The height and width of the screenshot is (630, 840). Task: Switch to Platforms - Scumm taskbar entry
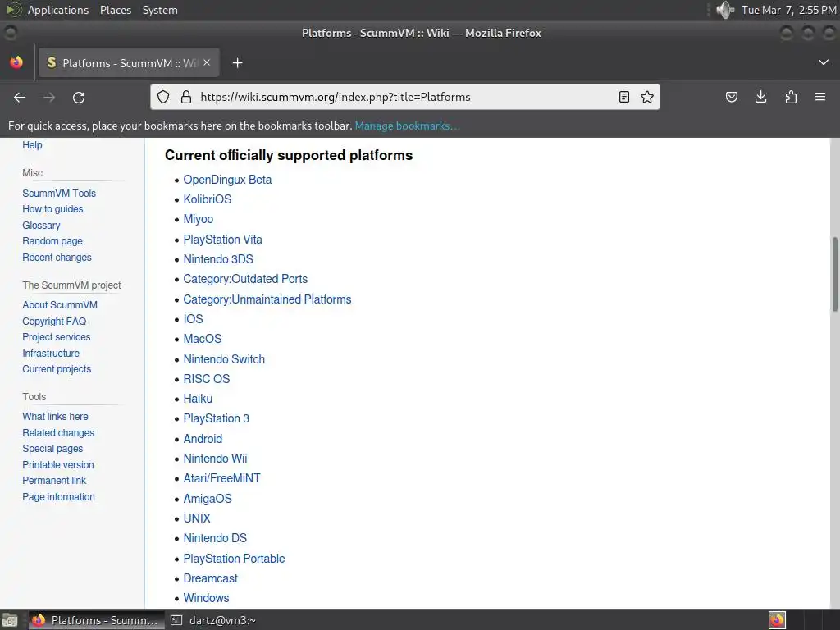97,620
